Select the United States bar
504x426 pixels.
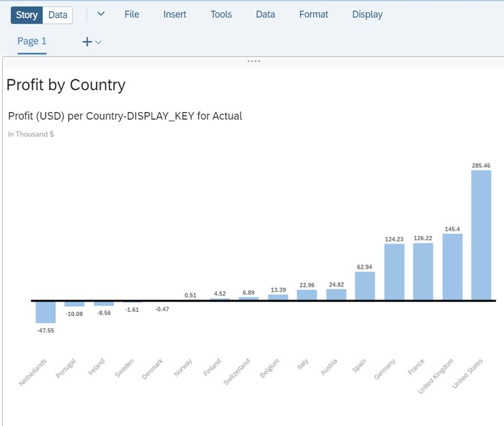click(x=481, y=235)
